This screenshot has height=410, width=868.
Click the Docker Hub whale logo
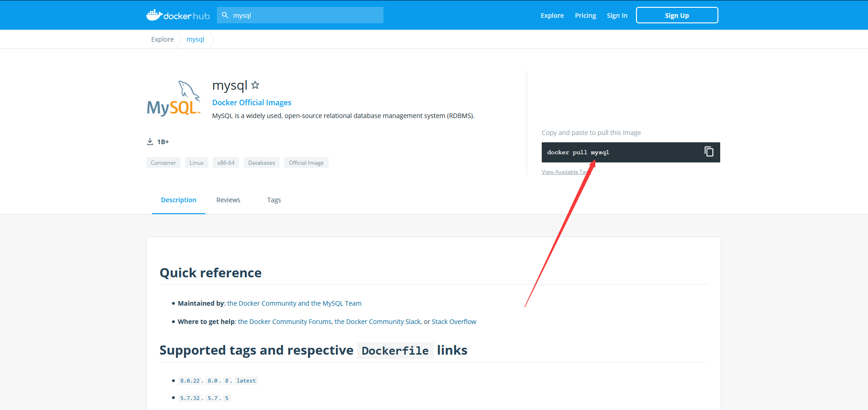tap(178, 15)
